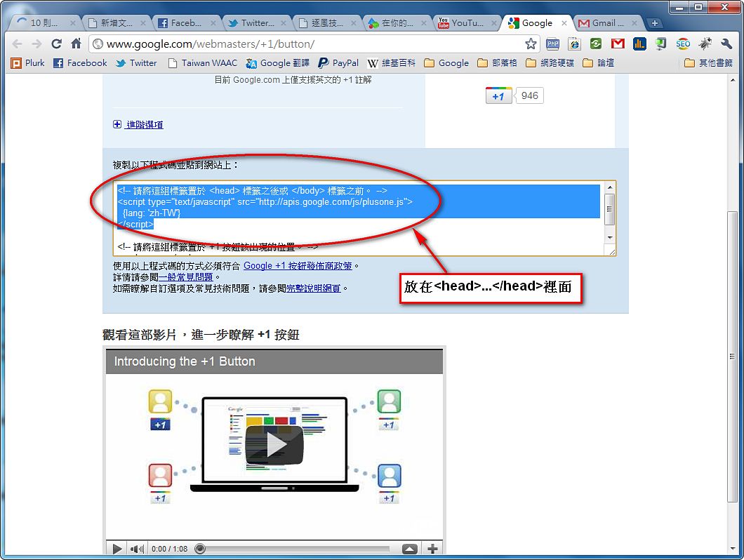744x560 pixels.
Task: Click the address bar URL field
Action: (313, 44)
